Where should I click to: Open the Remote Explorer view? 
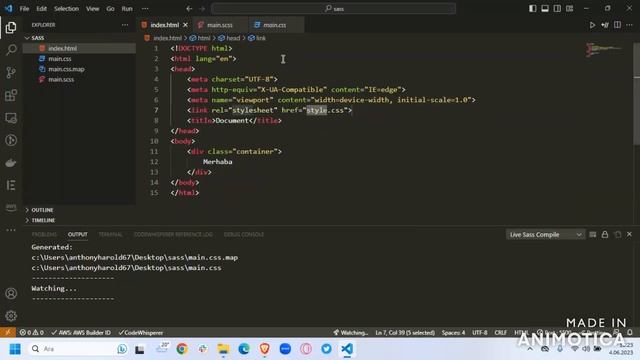click(x=11, y=118)
